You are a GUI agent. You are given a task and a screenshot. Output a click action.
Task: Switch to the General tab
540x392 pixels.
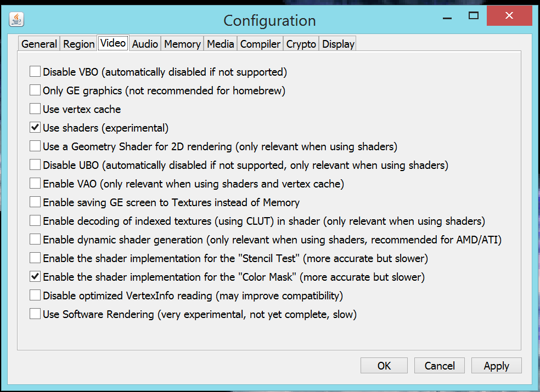click(x=39, y=44)
